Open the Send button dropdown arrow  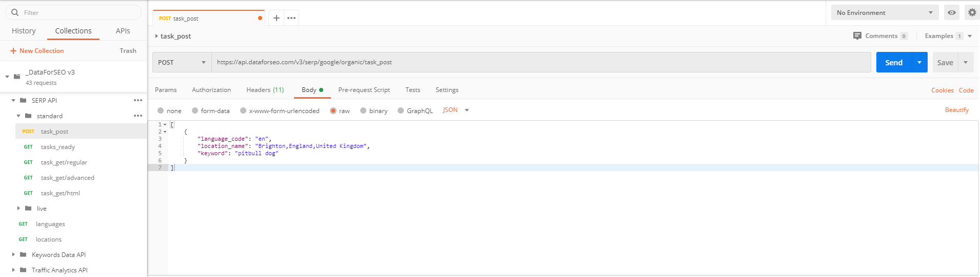(x=919, y=62)
